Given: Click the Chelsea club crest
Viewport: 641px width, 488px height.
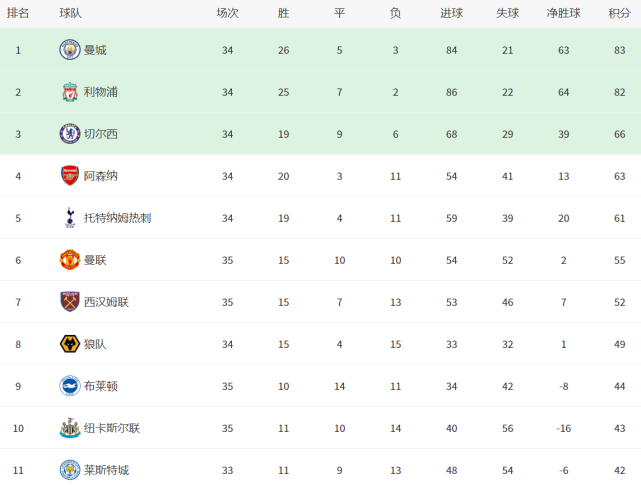Looking at the screenshot, I should click(70, 134).
